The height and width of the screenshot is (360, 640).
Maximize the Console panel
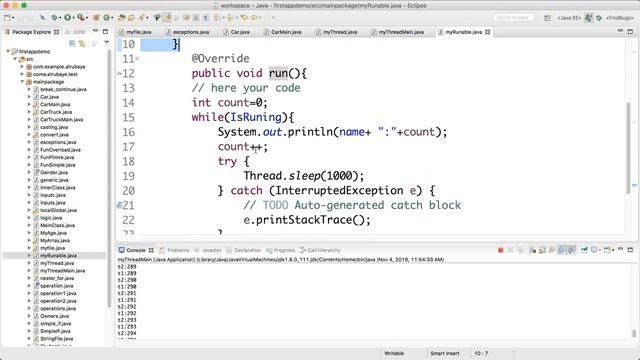coord(630,249)
